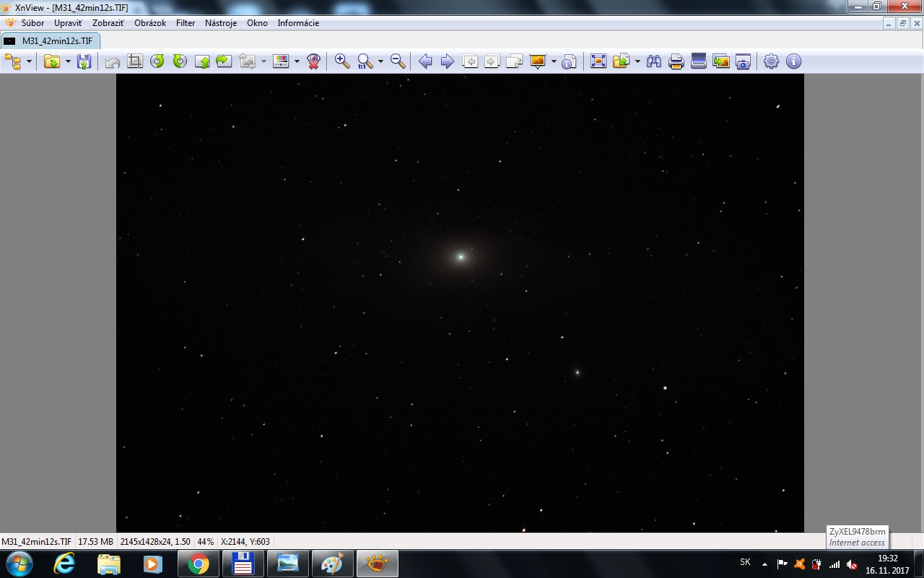Image resolution: width=924 pixels, height=578 pixels.
Task: Expand the zoom 1:1 dropdown arrow
Action: 380,61
